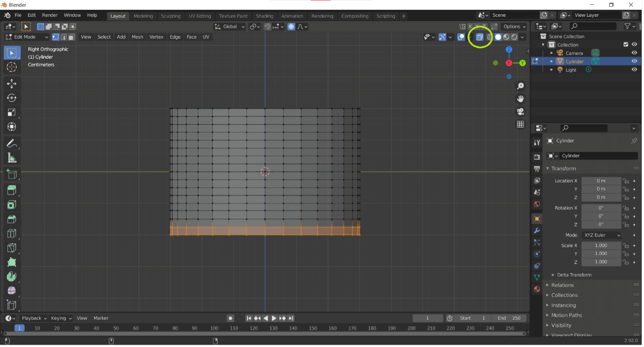Pick the Annotate pencil tool
644x347 pixels.
(12, 143)
